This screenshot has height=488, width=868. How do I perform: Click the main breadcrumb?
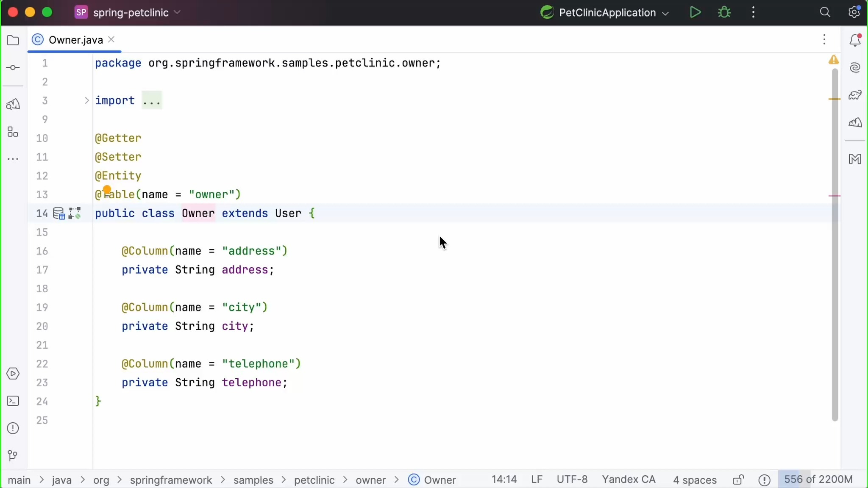click(19, 480)
